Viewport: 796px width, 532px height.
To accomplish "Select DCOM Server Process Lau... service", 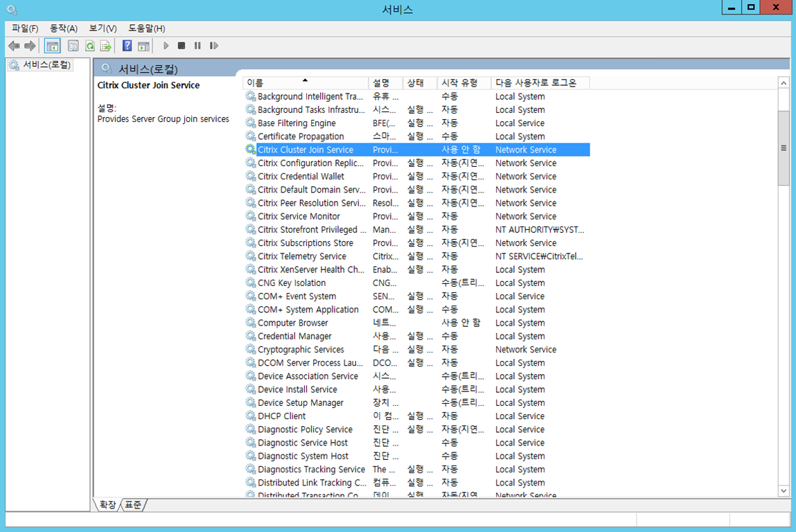I will [x=416, y=362].
